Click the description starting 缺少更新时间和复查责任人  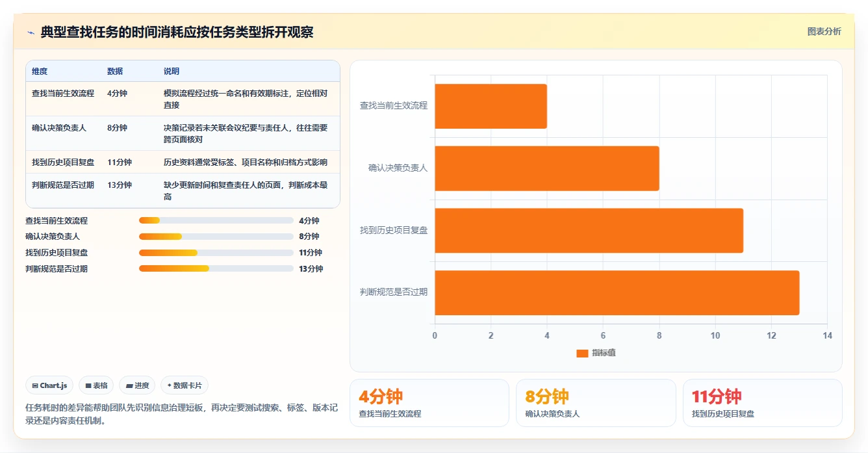(x=246, y=190)
